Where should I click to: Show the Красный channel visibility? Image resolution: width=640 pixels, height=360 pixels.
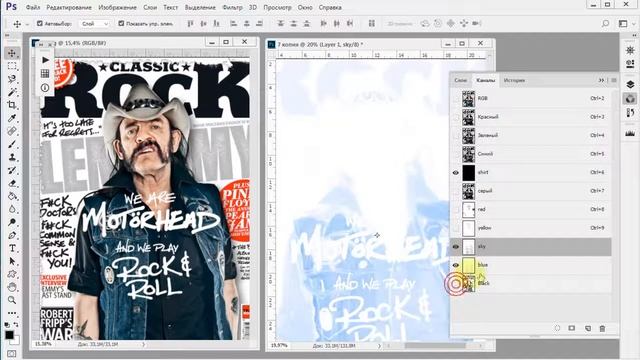tap(456, 117)
